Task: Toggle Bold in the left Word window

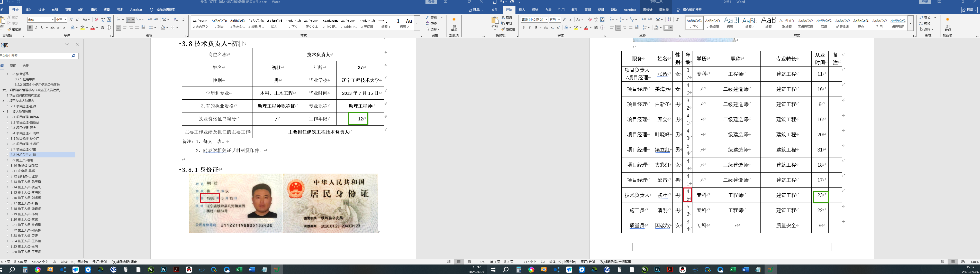Action: 30,27
